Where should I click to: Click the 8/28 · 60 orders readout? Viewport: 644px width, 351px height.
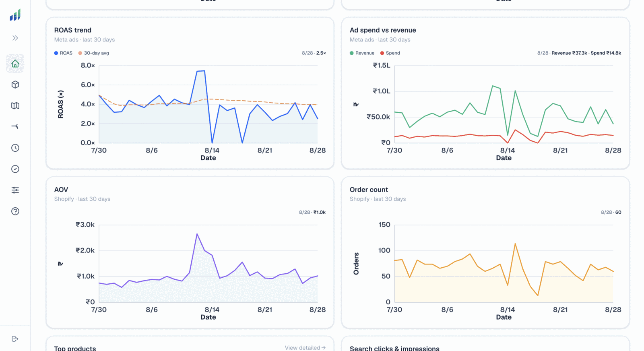pyautogui.click(x=611, y=213)
